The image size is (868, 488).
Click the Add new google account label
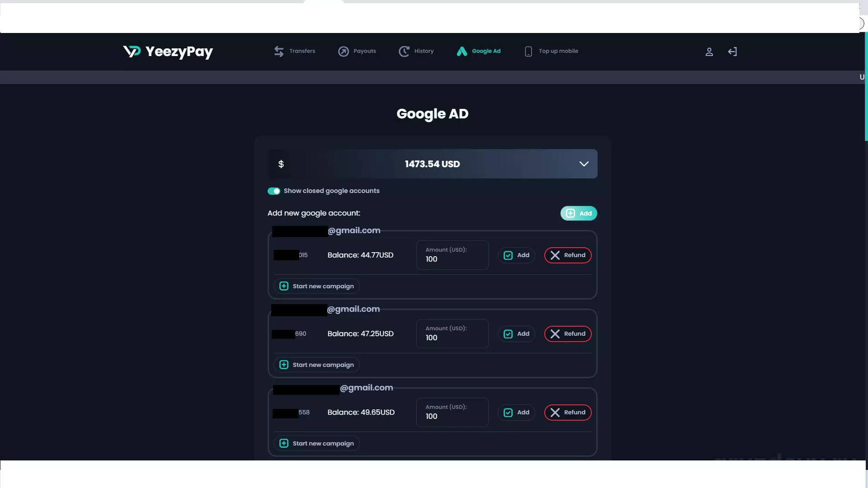(x=314, y=213)
